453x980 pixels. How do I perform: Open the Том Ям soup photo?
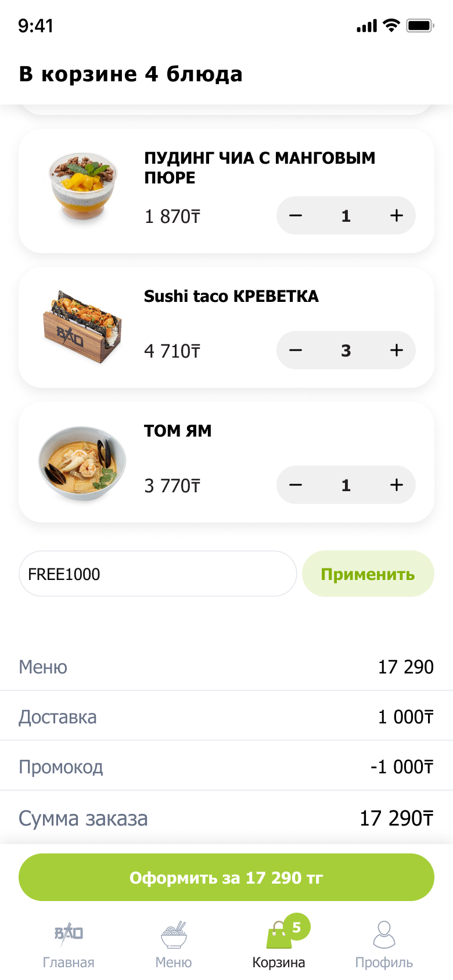pyautogui.click(x=82, y=463)
